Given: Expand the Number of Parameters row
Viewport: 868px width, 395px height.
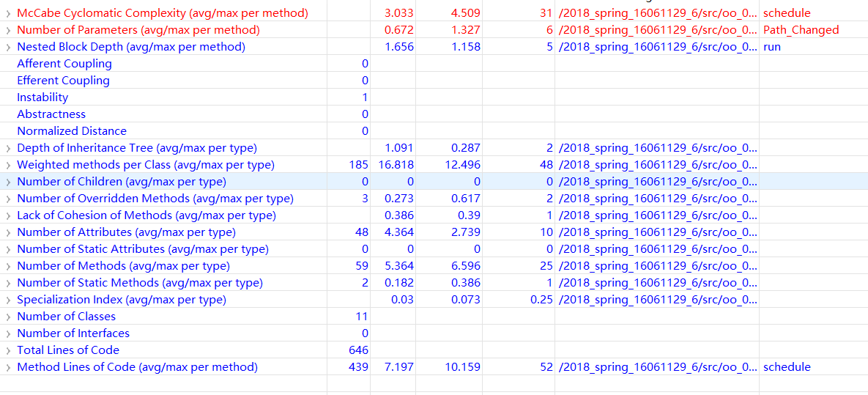Looking at the screenshot, I should point(8,30).
